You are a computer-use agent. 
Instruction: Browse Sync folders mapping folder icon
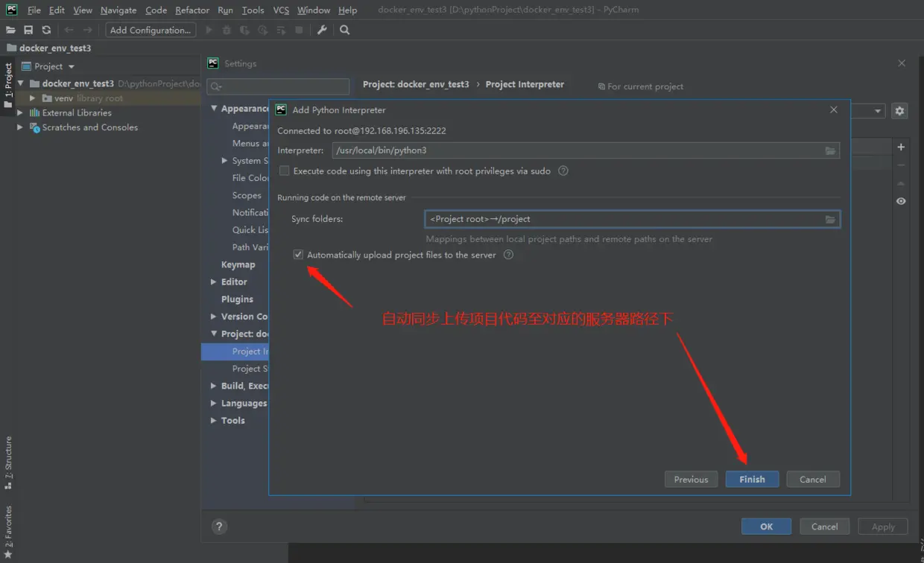[x=830, y=219]
